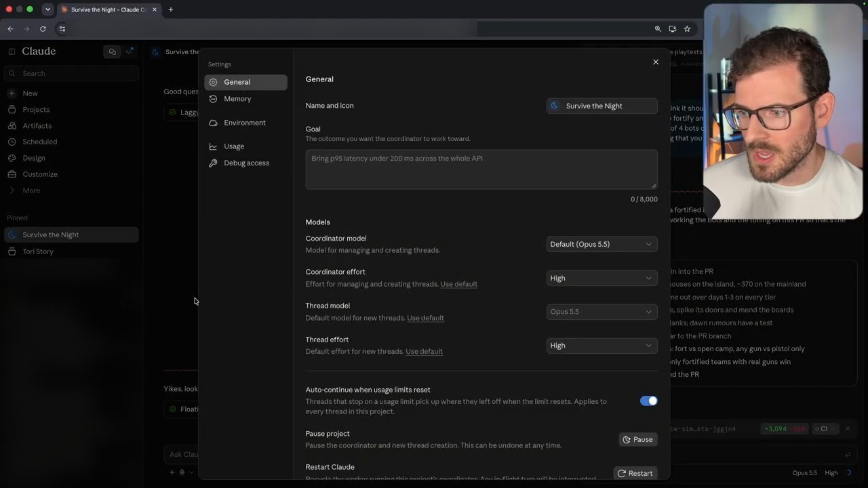This screenshot has width=868, height=488.
Task: Select Design in the sidebar
Action: (x=34, y=158)
